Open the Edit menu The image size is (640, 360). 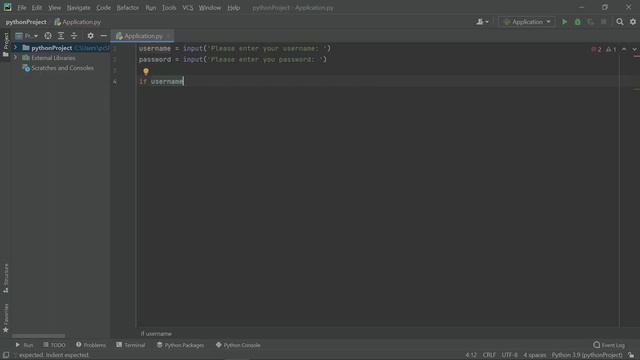pos(37,8)
